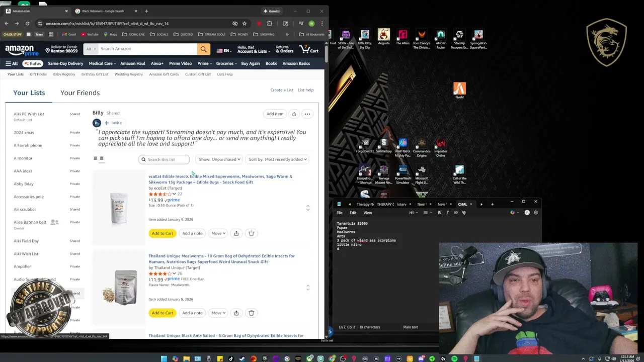Share the ecoEat Edible Insects item
This screenshot has width=644, height=362.
tap(236, 233)
